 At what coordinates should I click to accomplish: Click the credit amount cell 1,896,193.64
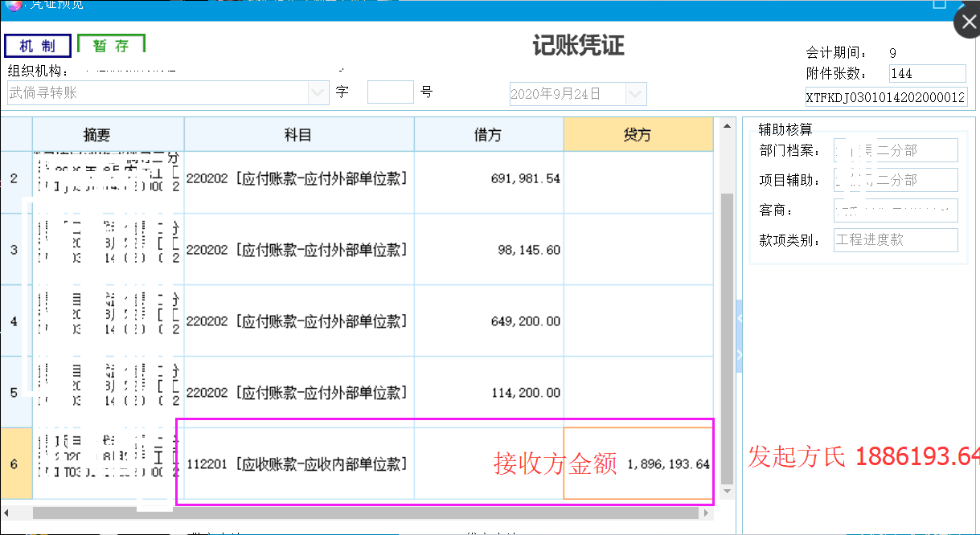(638, 464)
